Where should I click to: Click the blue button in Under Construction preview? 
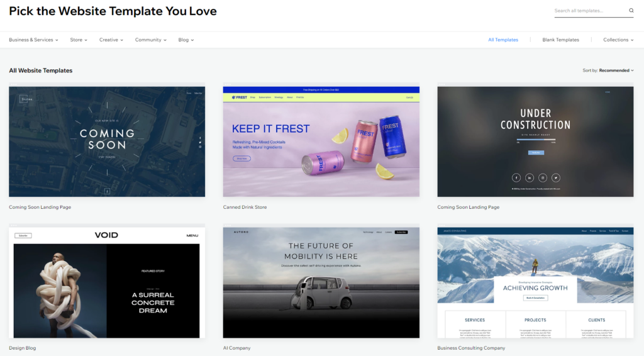536,152
